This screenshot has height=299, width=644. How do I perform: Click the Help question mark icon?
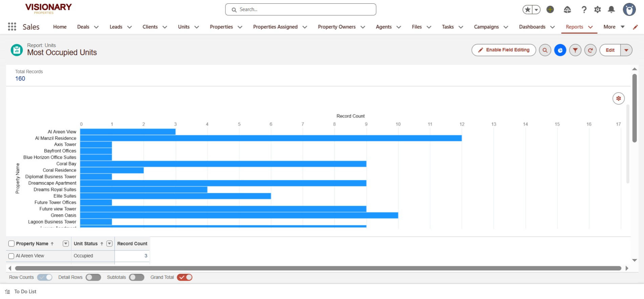point(584,9)
